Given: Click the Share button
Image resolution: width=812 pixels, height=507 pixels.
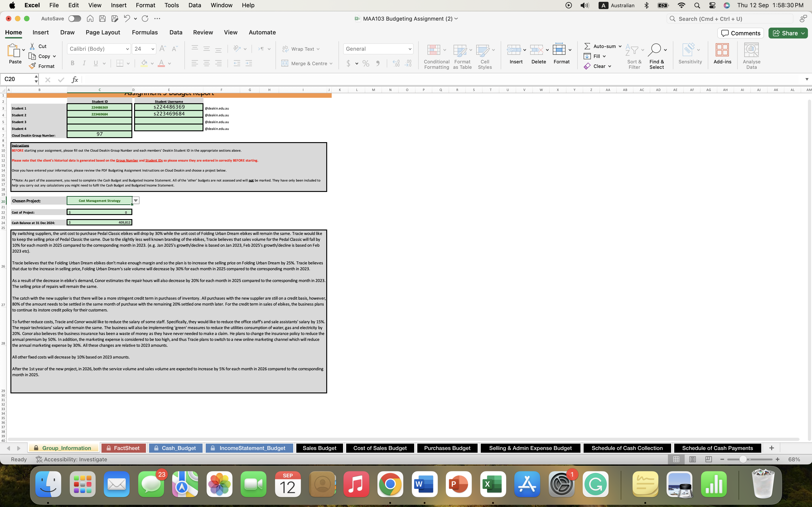Looking at the screenshot, I should tap(788, 33).
